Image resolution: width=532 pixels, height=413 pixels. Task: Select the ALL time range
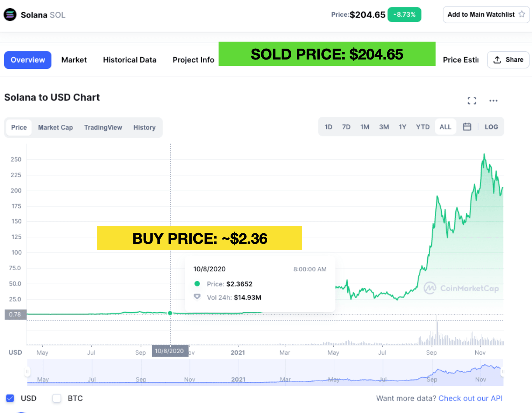tap(445, 127)
